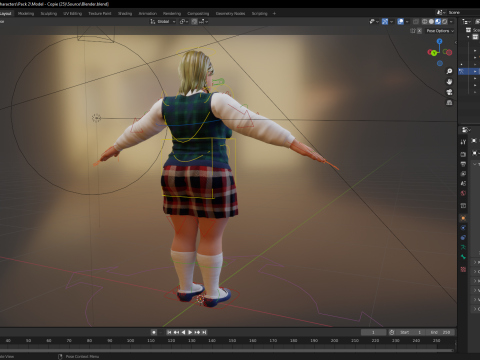
Task: Toggle auto keying record button
Action: [x=154, y=332]
